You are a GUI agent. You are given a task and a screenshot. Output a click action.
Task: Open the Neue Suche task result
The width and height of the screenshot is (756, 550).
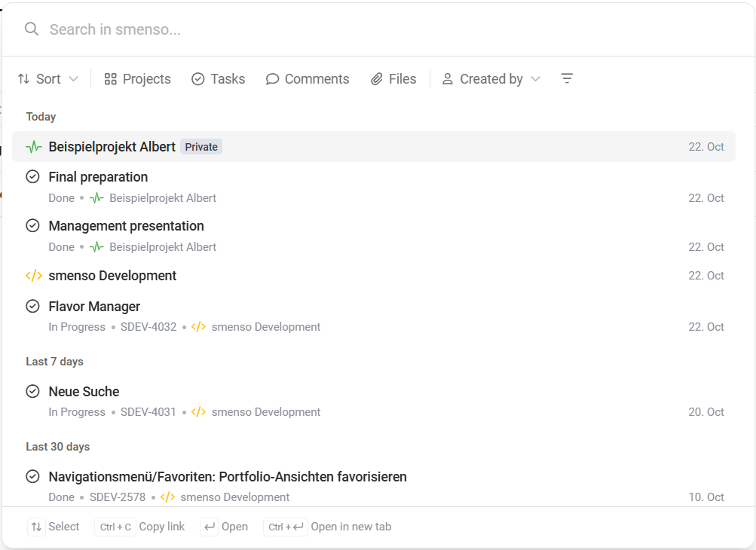pos(84,392)
